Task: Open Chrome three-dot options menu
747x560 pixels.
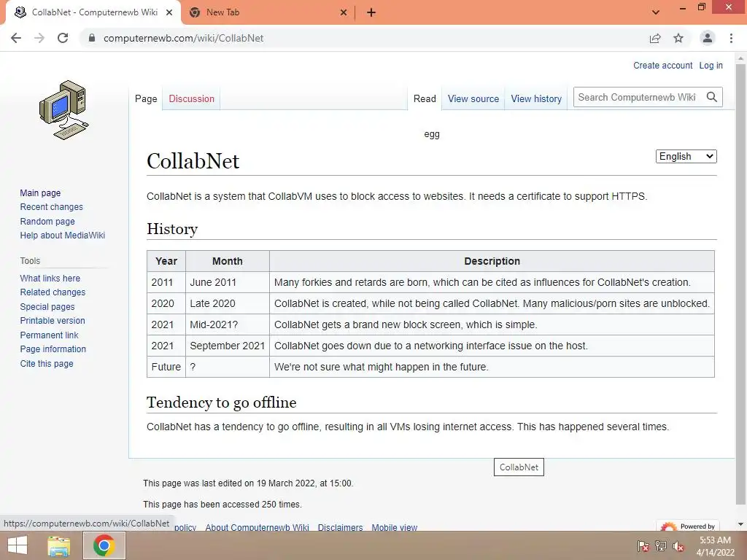Action: (x=731, y=38)
